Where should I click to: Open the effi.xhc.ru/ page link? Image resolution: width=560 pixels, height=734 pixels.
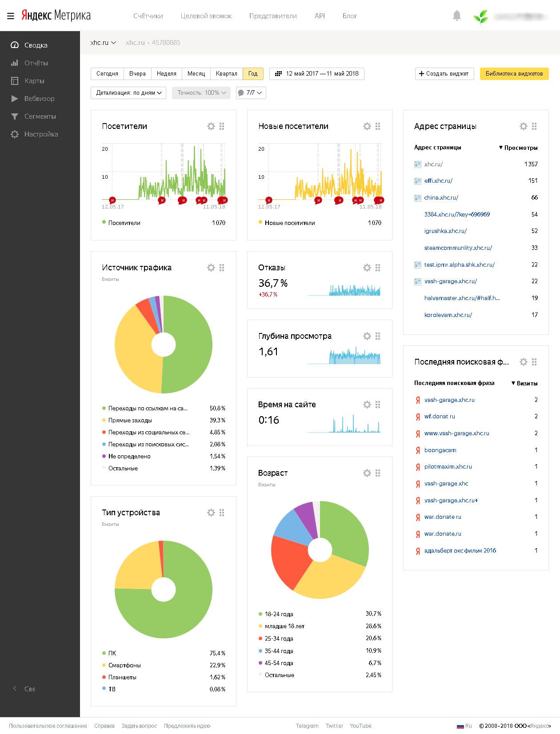click(x=438, y=181)
